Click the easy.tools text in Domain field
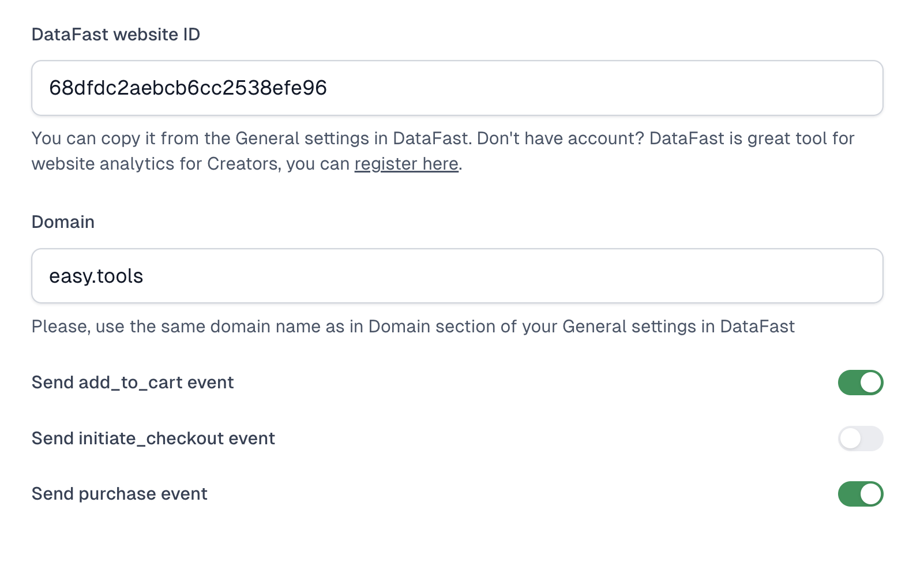The width and height of the screenshot is (924, 562). pos(96,276)
